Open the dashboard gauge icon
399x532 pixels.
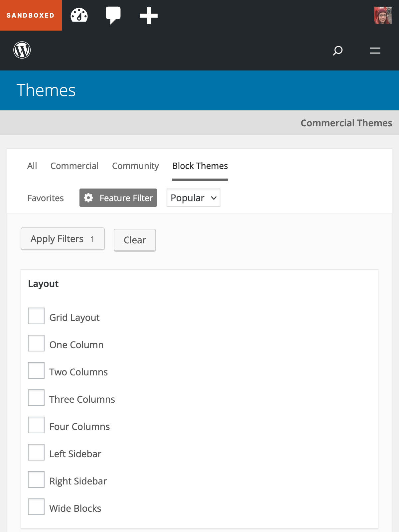pyautogui.click(x=79, y=15)
